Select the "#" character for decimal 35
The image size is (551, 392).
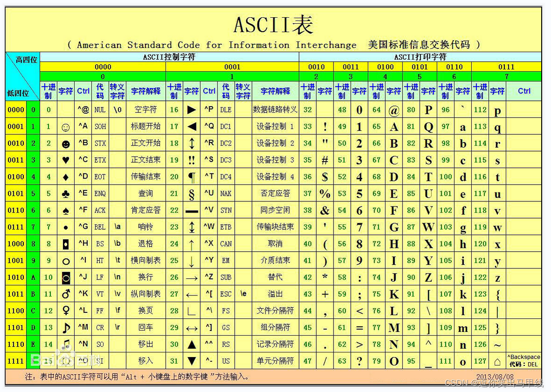click(x=325, y=160)
